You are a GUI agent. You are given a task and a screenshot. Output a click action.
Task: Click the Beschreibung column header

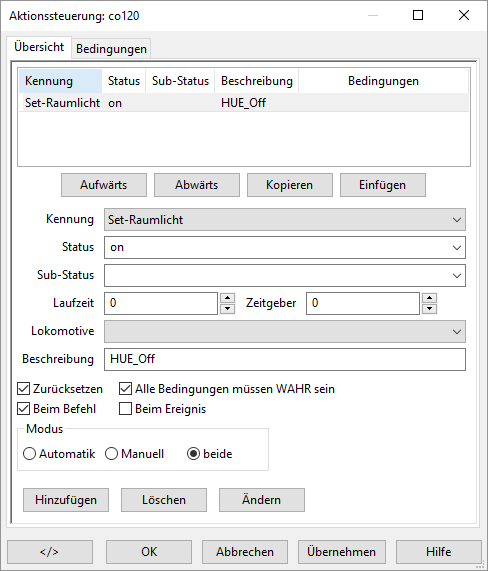coord(257,81)
